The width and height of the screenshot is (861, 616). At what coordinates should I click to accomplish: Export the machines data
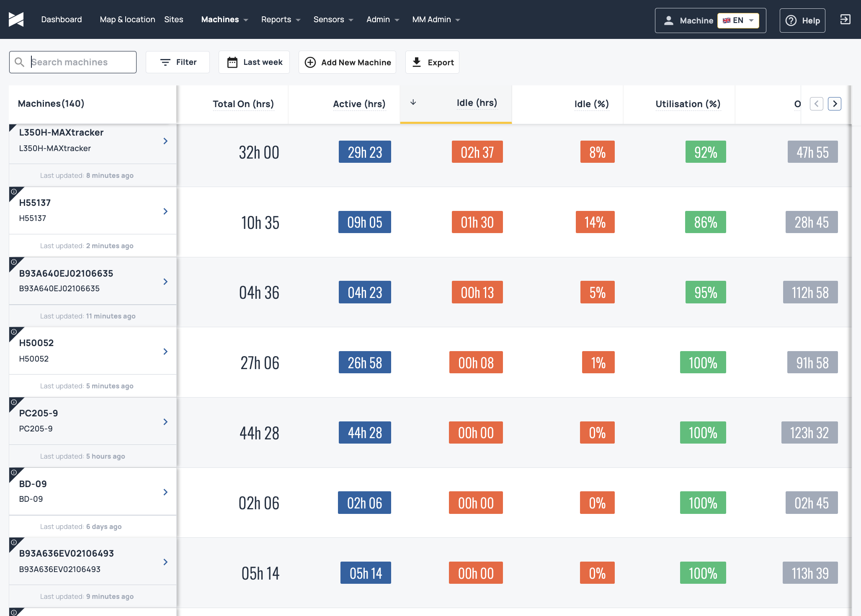[432, 62]
